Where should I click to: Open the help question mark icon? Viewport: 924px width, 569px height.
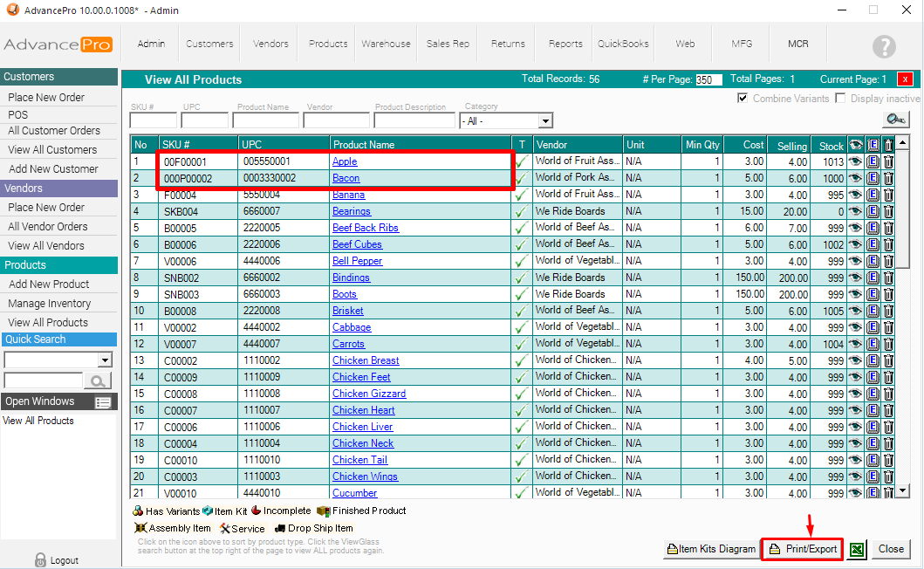(884, 46)
